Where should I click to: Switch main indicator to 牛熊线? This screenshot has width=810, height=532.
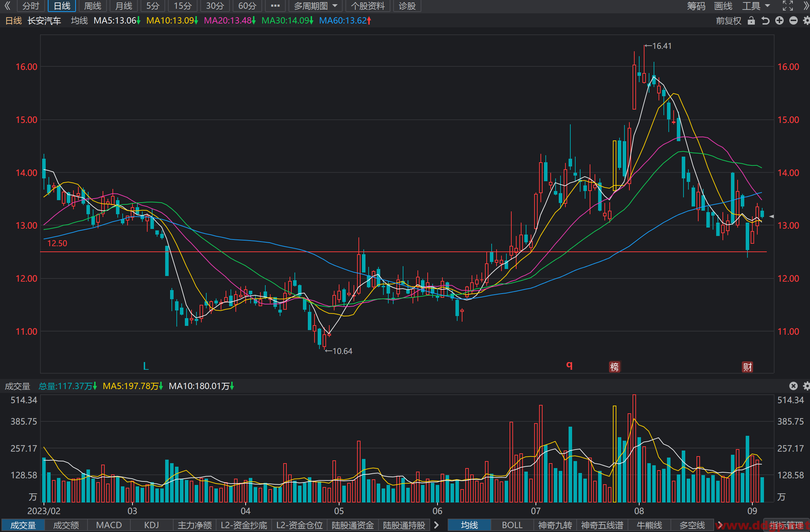tap(649, 525)
